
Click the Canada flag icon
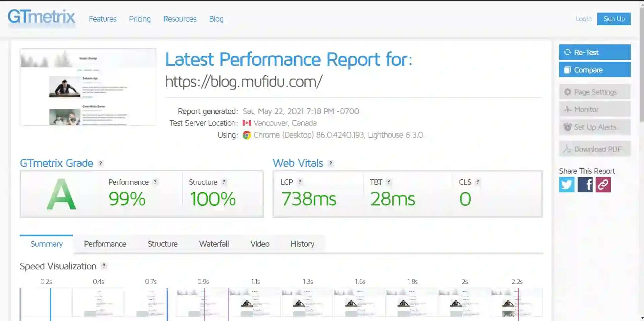247,123
